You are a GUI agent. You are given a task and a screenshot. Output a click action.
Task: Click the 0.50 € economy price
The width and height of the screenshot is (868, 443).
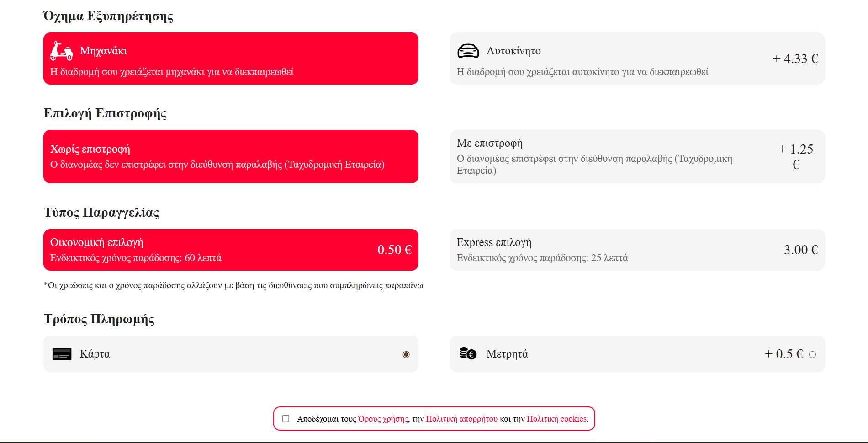pyautogui.click(x=394, y=250)
